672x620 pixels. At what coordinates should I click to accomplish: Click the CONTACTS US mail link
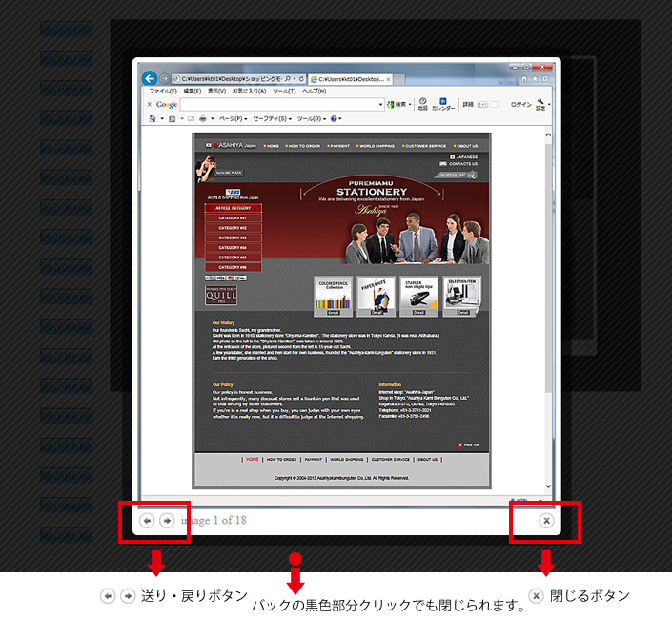tap(459, 164)
